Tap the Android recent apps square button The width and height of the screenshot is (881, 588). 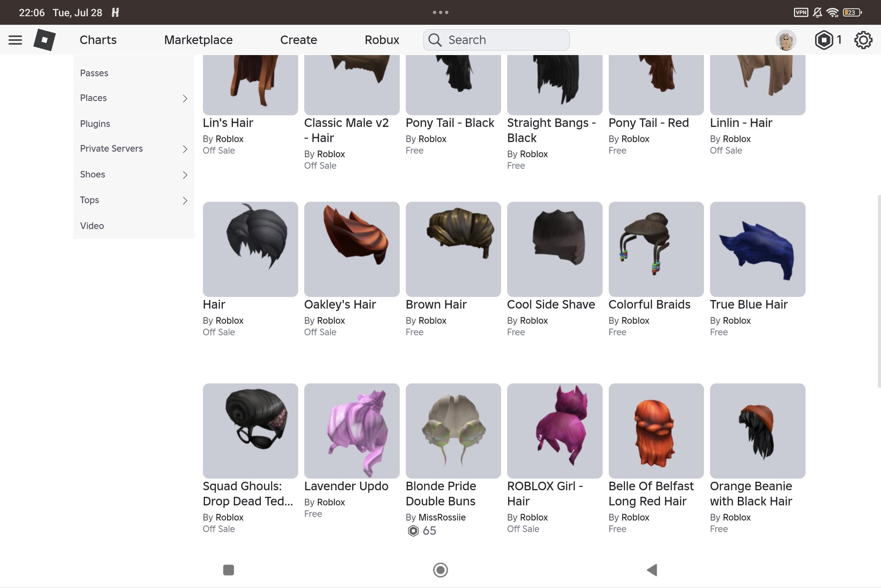[229, 570]
